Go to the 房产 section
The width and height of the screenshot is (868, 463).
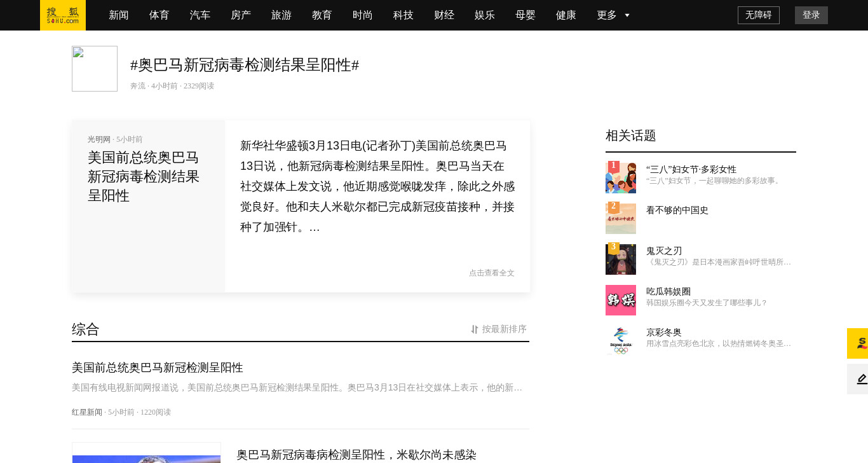(x=241, y=15)
